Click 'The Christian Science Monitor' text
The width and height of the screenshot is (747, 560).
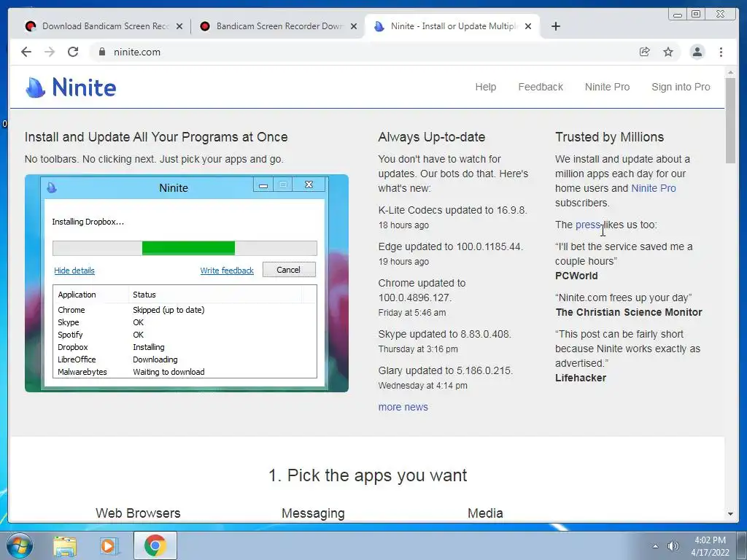pyautogui.click(x=629, y=312)
